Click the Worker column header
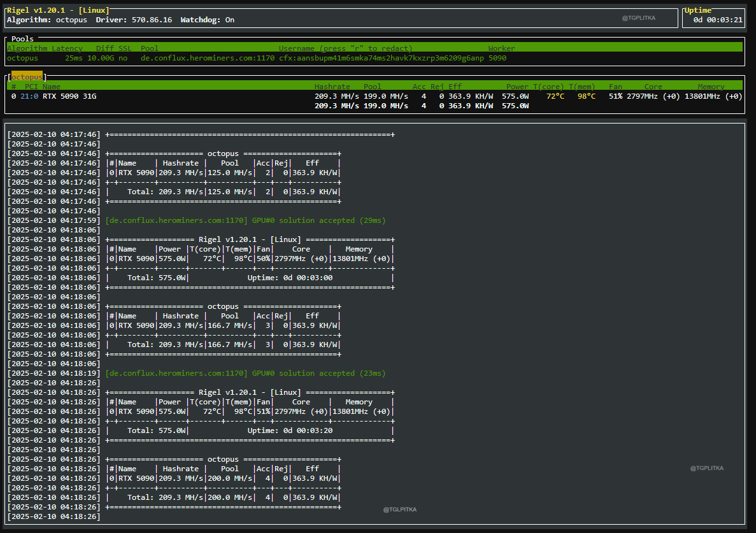The height and width of the screenshot is (533, 756). click(501, 48)
